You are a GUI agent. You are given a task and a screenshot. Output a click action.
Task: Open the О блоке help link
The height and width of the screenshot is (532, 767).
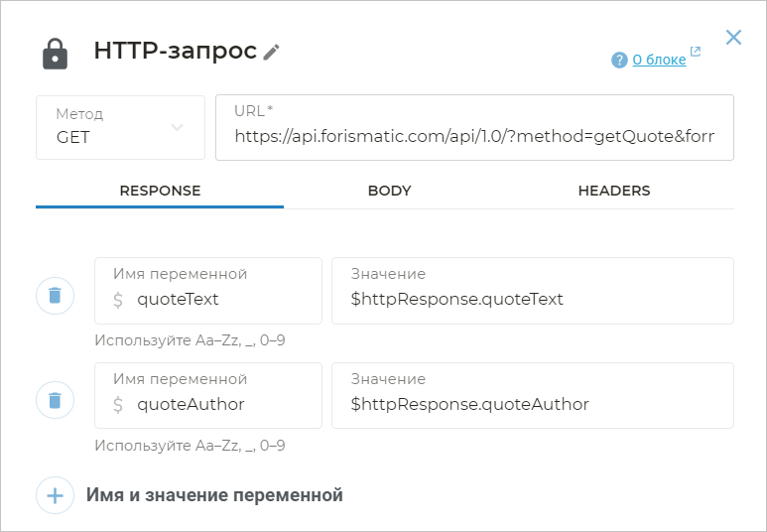pos(659,60)
